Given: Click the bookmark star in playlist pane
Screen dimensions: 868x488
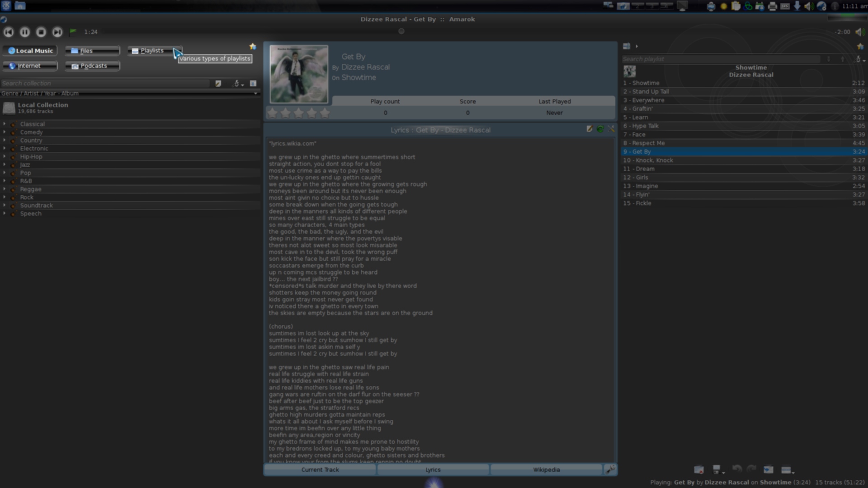Looking at the screenshot, I should click(860, 47).
